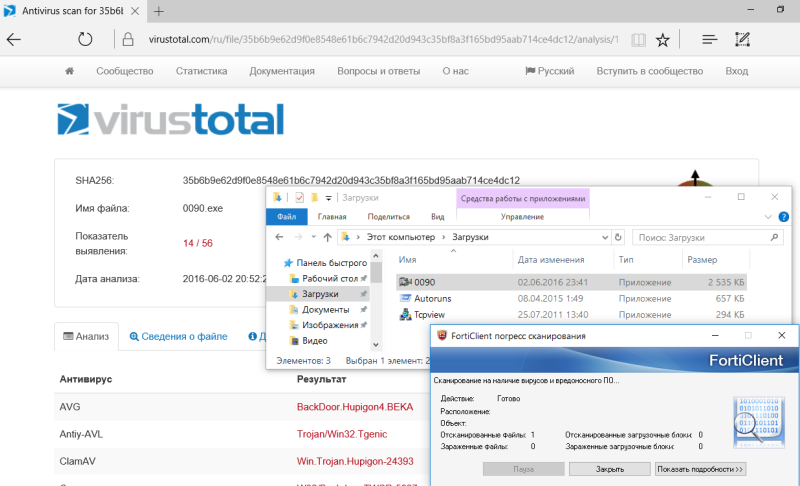Open Сведения о файле tab
This screenshot has height=486, width=800.
[178, 336]
